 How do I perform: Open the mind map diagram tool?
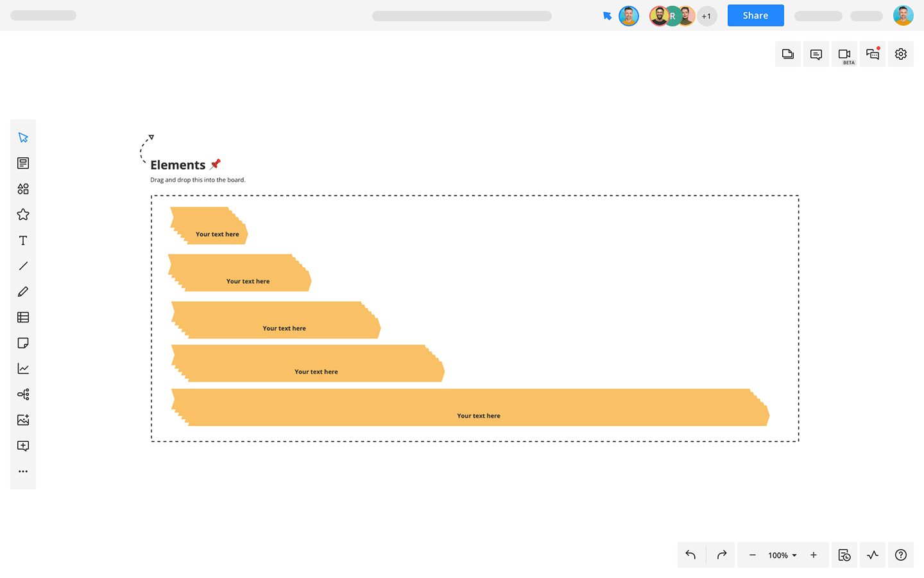click(23, 394)
